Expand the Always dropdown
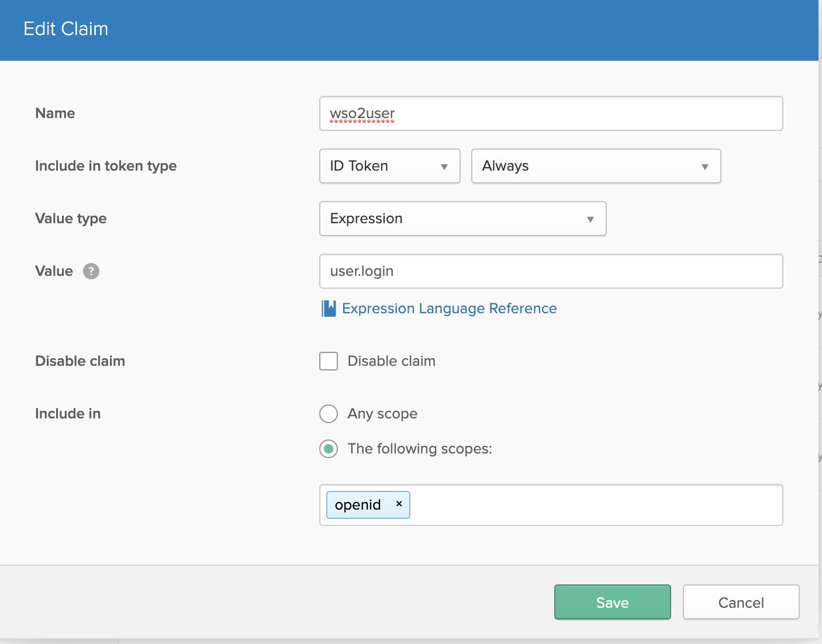This screenshot has width=822, height=644. click(595, 166)
